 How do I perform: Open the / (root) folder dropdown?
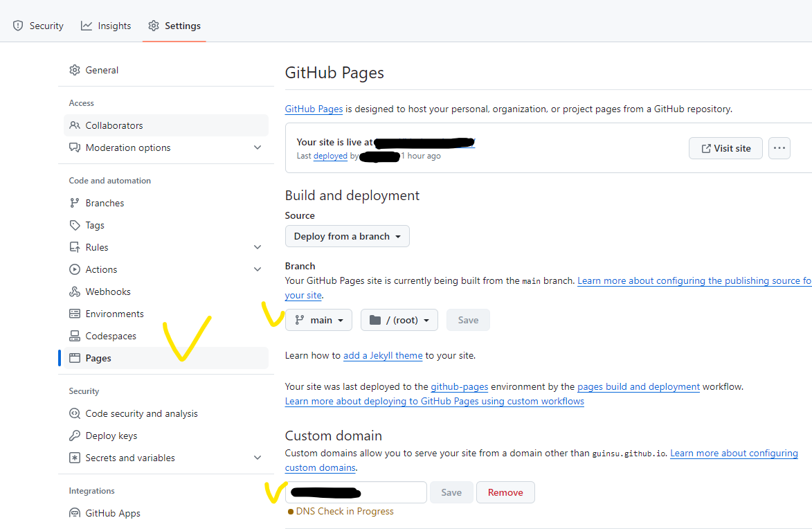(x=399, y=320)
